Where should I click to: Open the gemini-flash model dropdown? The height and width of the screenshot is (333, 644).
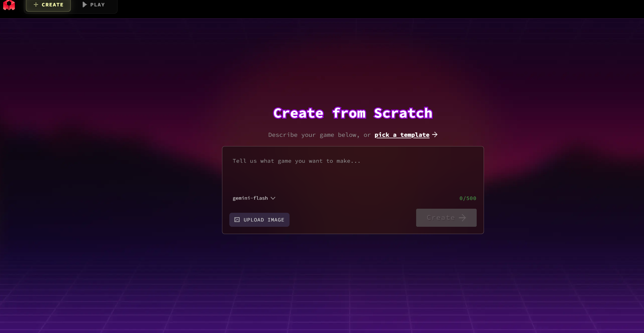pyautogui.click(x=254, y=198)
